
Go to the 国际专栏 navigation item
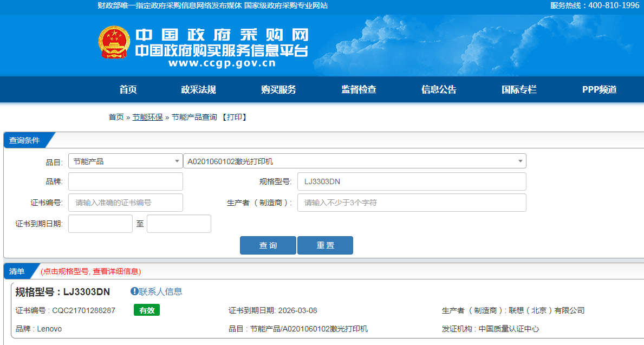(519, 89)
